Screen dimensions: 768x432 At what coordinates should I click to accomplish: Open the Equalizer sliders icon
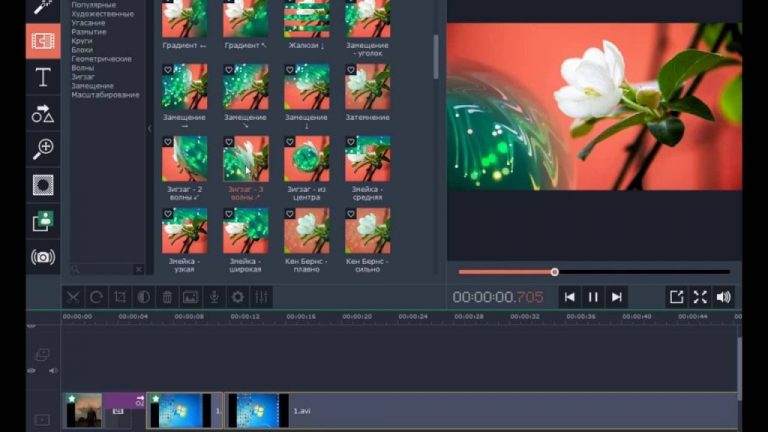coord(261,297)
